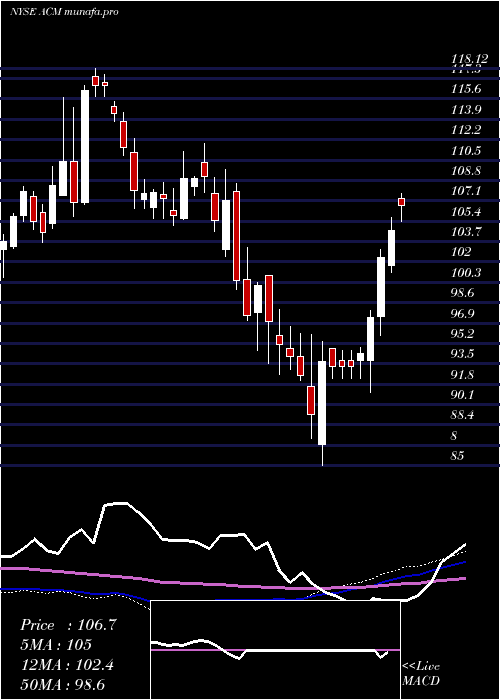Click the 50MA : 98.6 readout
Image resolution: width=500 pixels, height=700 pixels.
click(63, 684)
